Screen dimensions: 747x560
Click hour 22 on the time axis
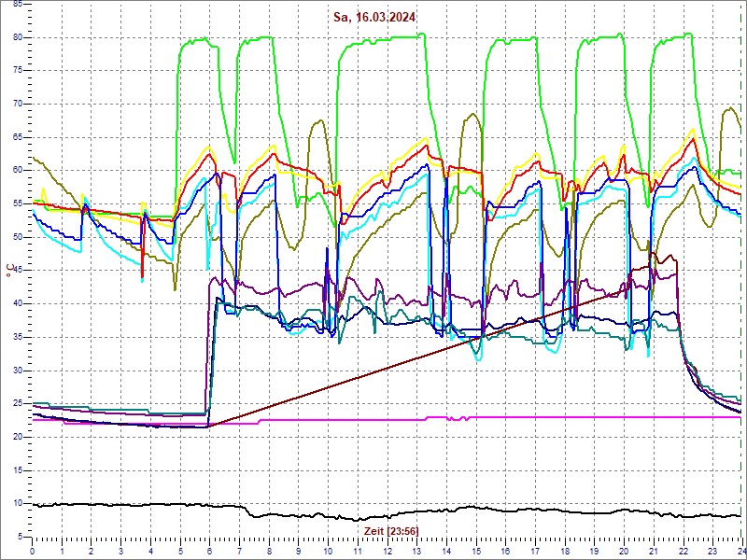tap(684, 551)
